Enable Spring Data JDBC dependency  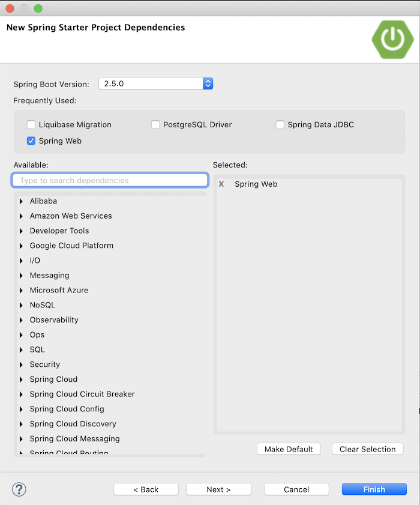pyautogui.click(x=280, y=124)
